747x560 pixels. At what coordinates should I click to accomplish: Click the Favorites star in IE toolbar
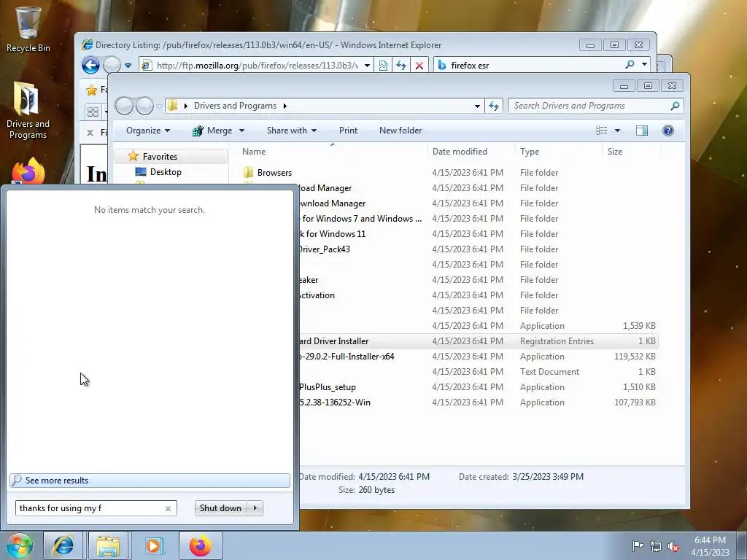pos(91,90)
